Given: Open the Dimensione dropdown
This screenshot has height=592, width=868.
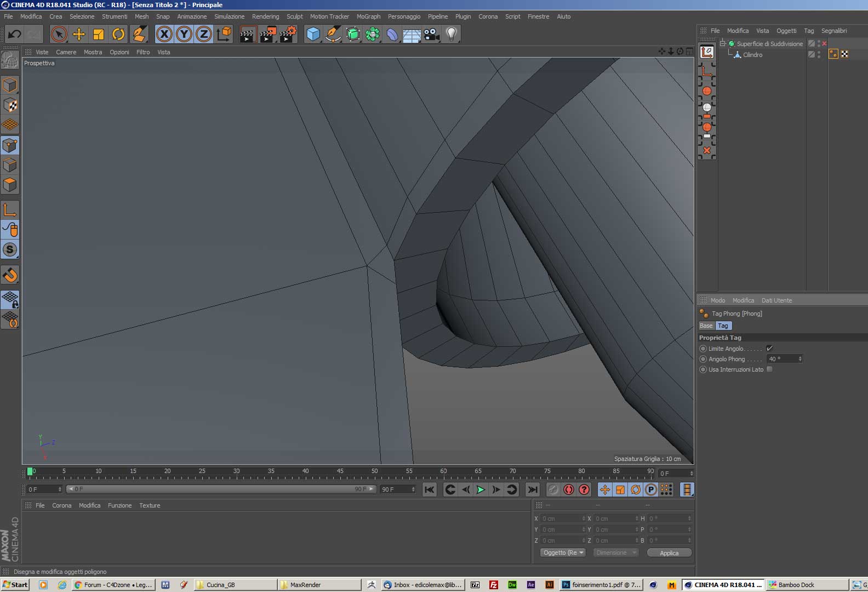Looking at the screenshot, I should (x=616, y=553).
